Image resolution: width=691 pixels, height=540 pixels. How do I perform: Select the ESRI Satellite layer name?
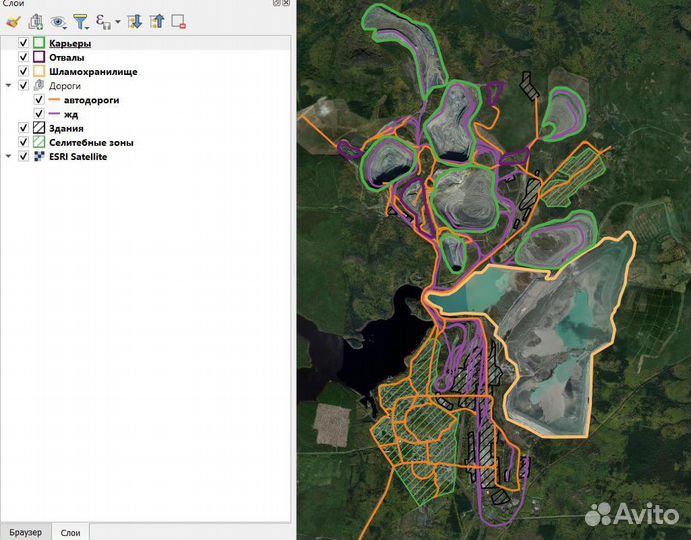[78, 156]
